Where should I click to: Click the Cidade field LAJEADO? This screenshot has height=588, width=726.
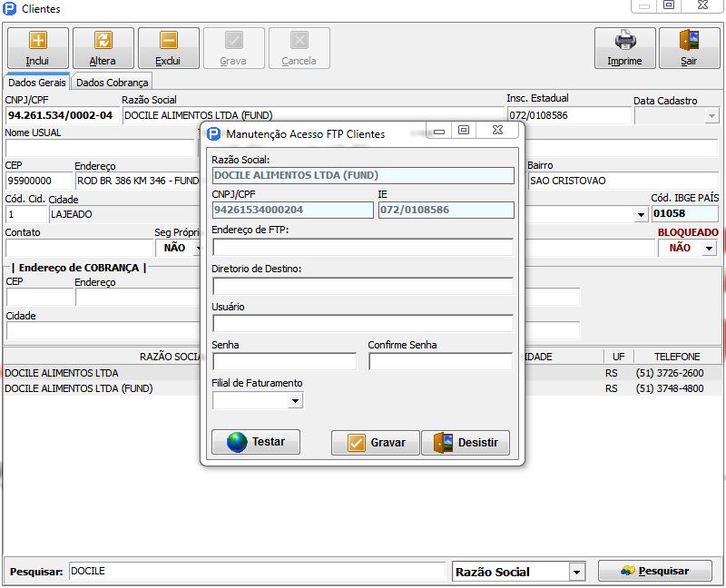pyautogui.click(x=124, y=214)
